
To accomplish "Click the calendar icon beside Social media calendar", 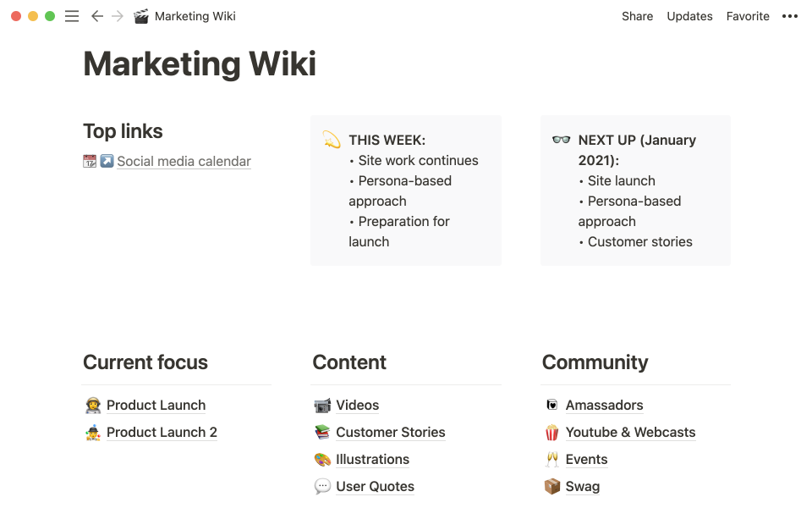I will coord(90,161).
